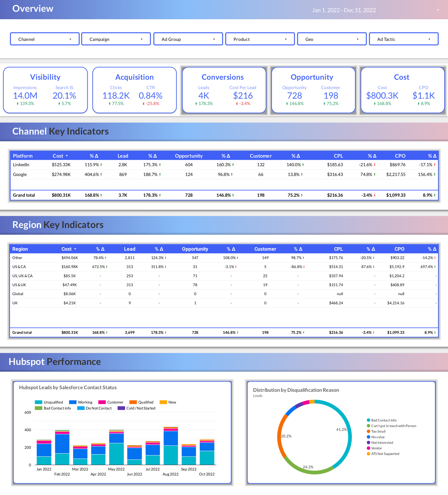
Task: Open the Ad Group filter dropdown
Action: coord(213,39)
